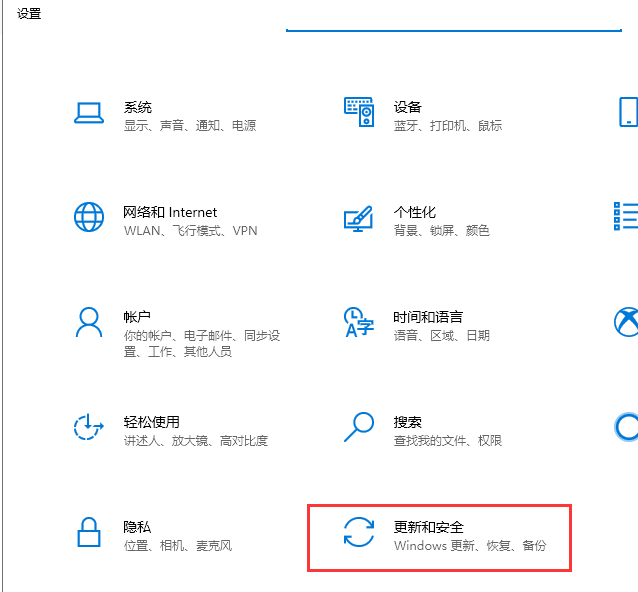
Task: Click the phone icon at the right edge
Action: [628, 112]
